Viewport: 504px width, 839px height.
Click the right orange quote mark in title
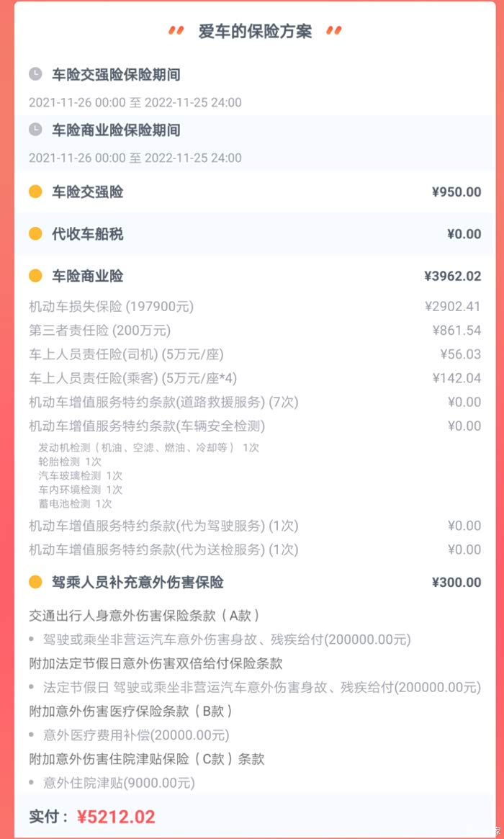pyautogui.click(x=333, y=30)
